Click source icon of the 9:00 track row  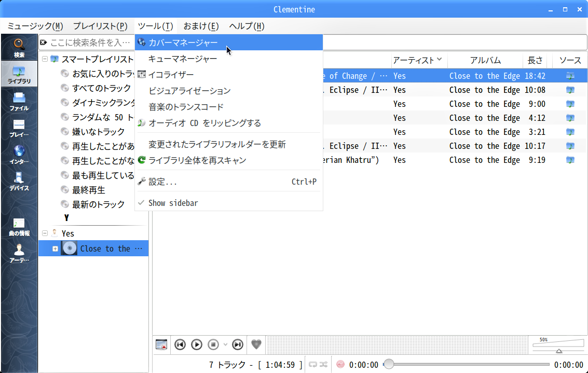(570, 104)
